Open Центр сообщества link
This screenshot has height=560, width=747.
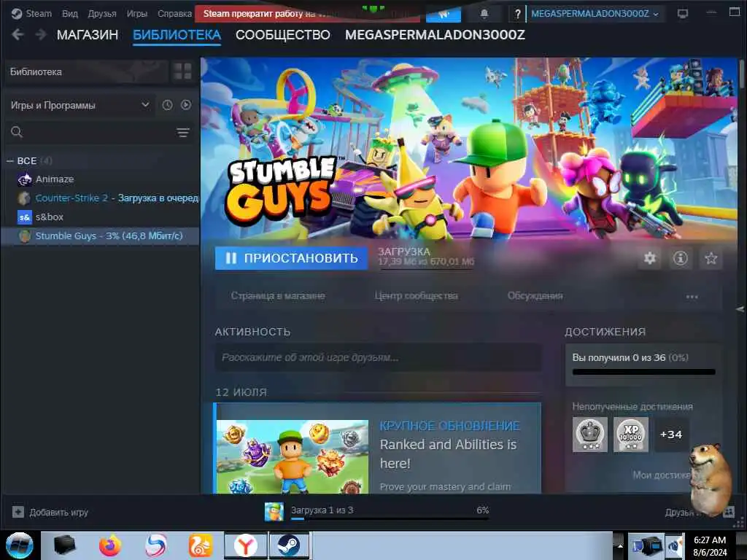click(416, 296)
